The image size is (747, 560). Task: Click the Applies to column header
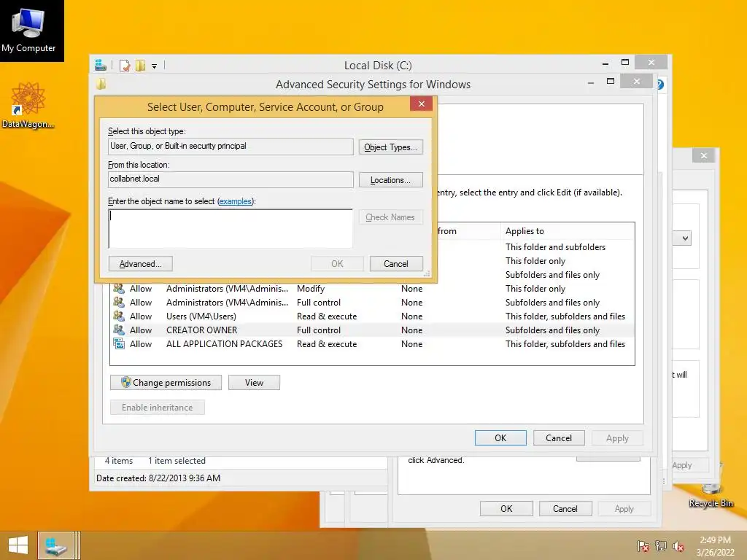525,231
